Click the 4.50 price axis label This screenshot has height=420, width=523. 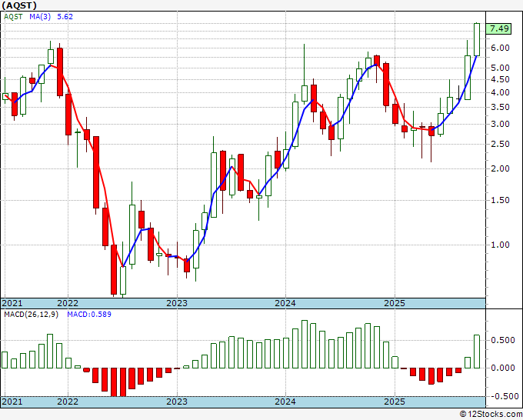coord(500,79)
